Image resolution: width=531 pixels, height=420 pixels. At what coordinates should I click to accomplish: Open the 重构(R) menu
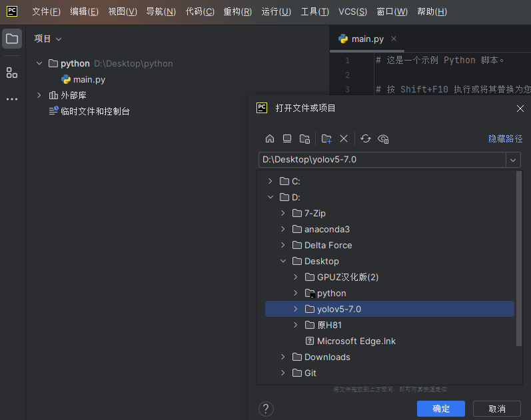point(237,11)
